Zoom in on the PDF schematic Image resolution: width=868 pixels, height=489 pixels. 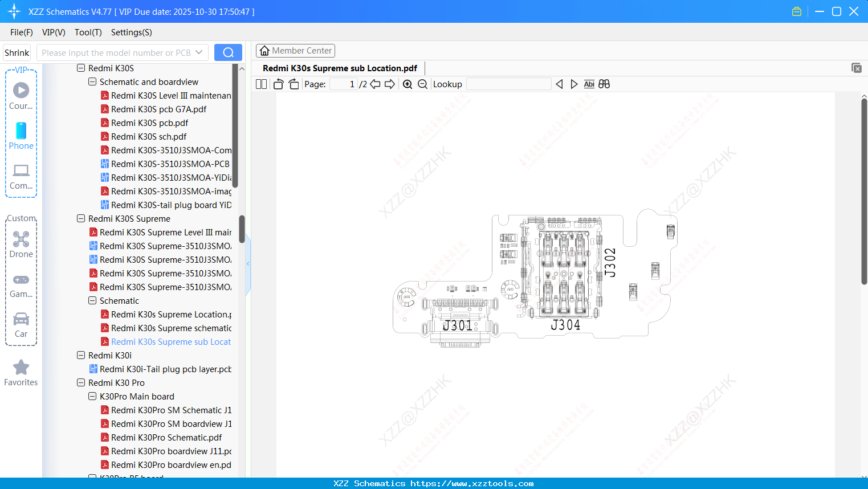coord(407,84)
